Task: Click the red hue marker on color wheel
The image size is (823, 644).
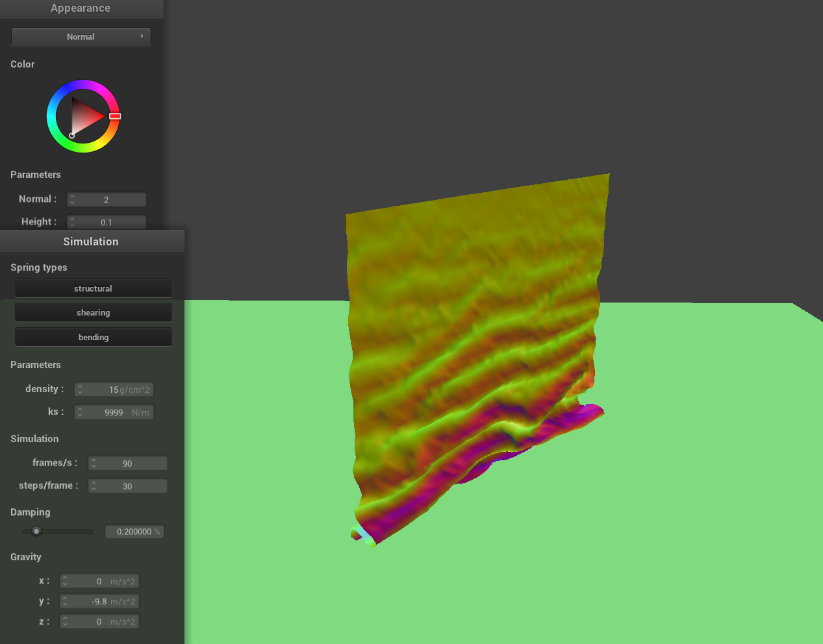Action: pos(115,116)
